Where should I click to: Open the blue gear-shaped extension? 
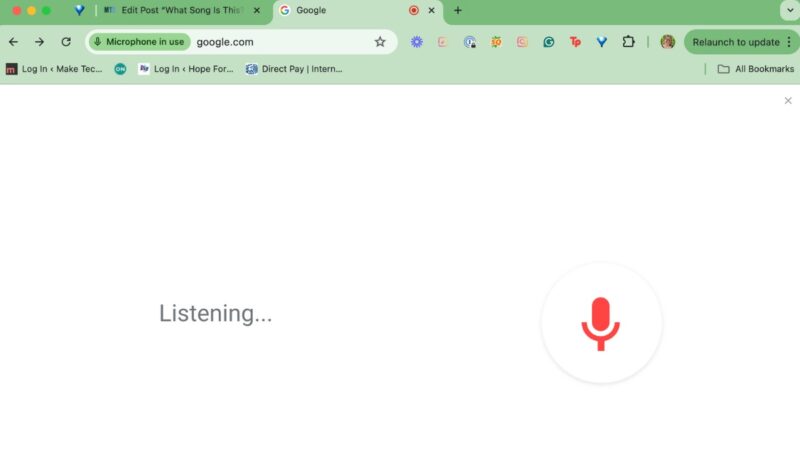click(417, 42)
